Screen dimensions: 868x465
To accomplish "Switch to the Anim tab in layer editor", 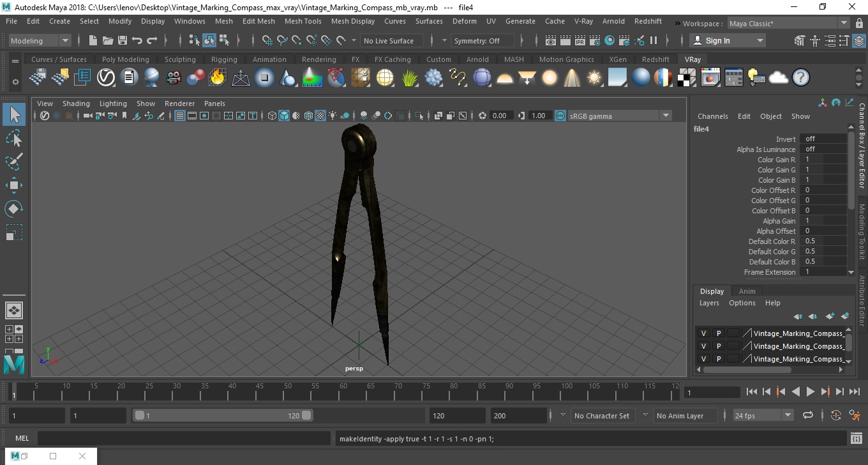I will [x=747, y=291].
